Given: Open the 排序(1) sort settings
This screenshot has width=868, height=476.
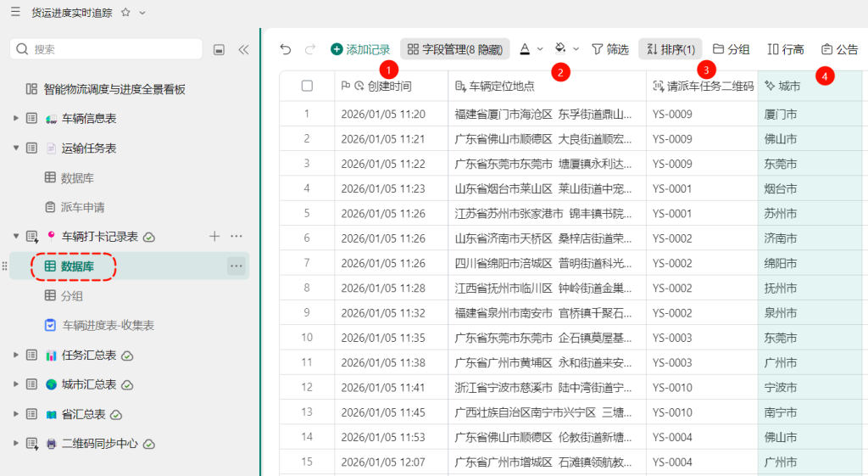Looking at the screenshot, I should click(670, 49).
